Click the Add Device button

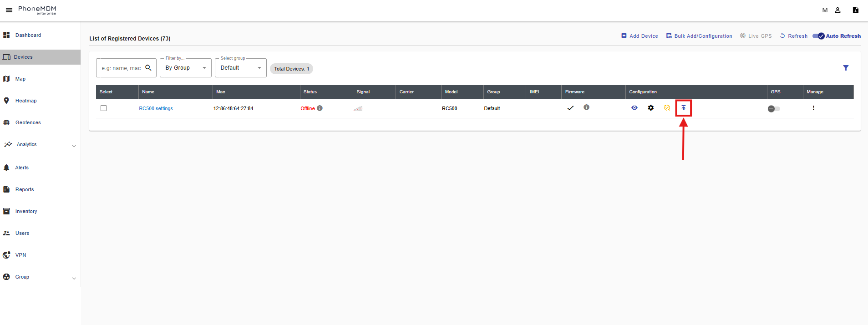click(x=640, y=36)
